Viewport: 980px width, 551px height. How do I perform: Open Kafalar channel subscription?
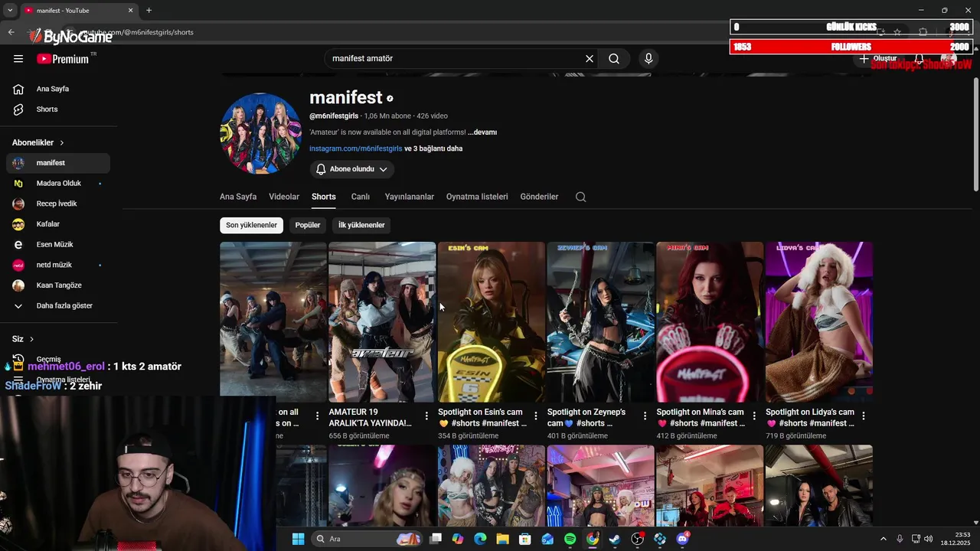click(x=58, y=224)
